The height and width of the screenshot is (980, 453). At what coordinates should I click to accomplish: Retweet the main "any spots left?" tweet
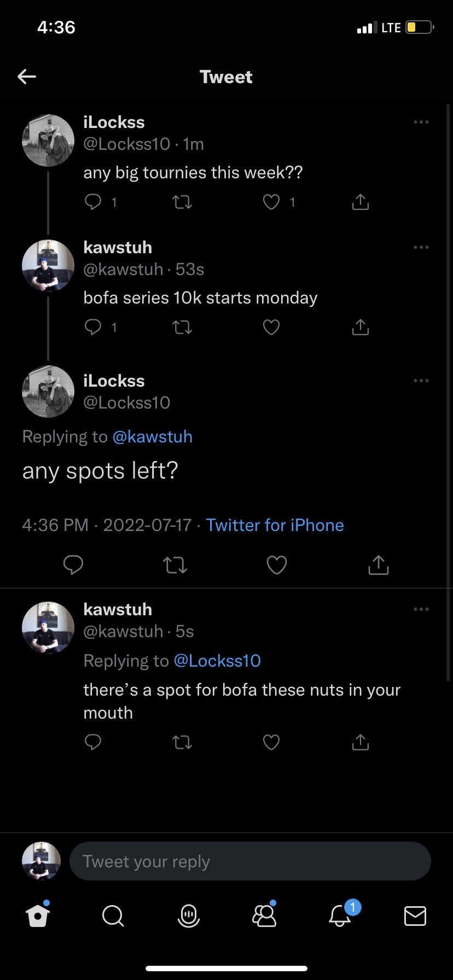[x=176, y=565]
